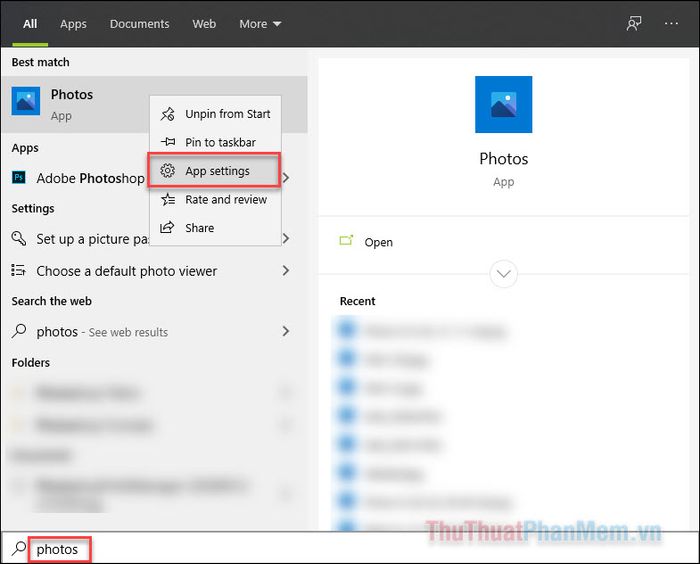
Task: Choose Unpin from Start
Action: [x=215, y=114]
